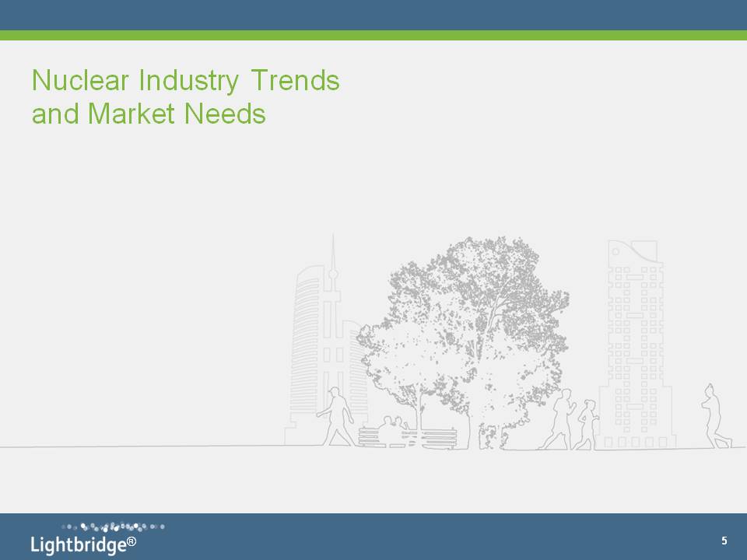Click the blue footer bar center
The image size is (747, 560).
[x=373, y=537]
